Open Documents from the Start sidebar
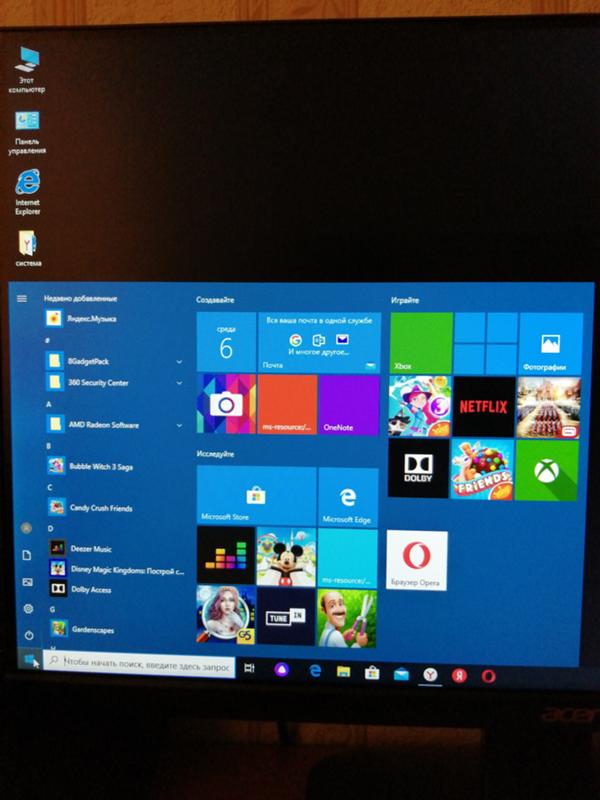Screen dimensions: 600x800 pos(27,555)
